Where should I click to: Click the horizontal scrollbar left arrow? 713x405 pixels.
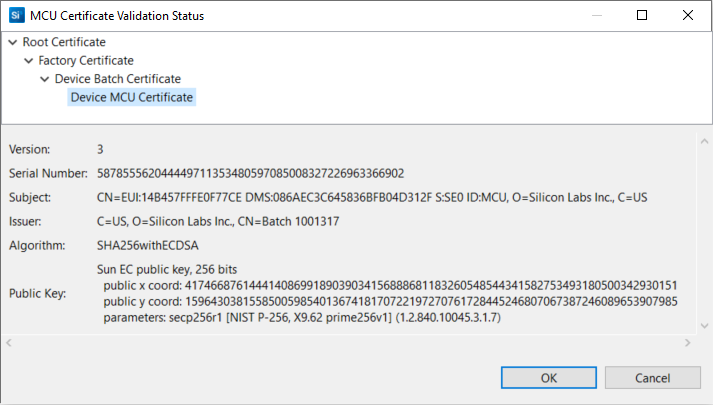[x=11, y=342]
